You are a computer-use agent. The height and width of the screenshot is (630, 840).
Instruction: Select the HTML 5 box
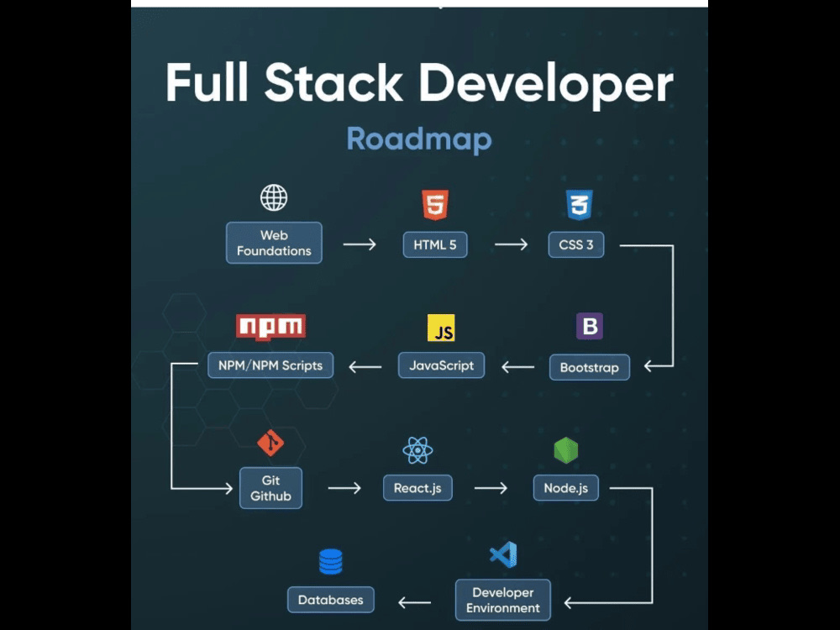point(435,244)
